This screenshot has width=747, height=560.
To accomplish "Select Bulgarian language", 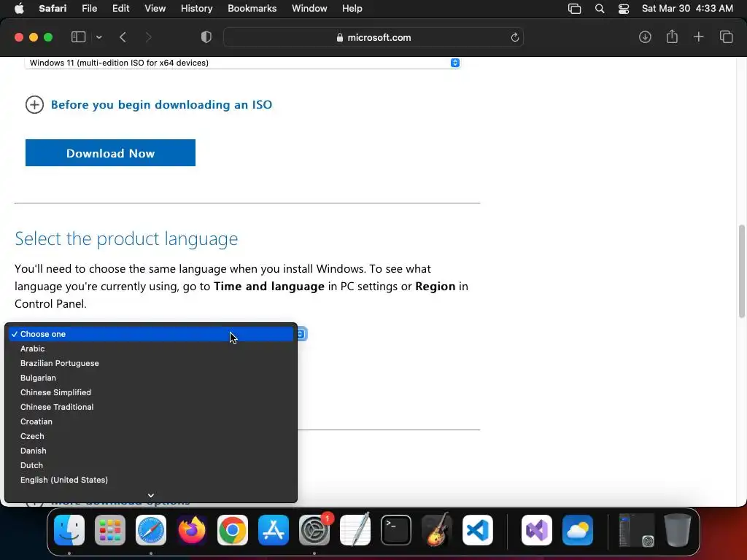I will click(x=151, y=378).
